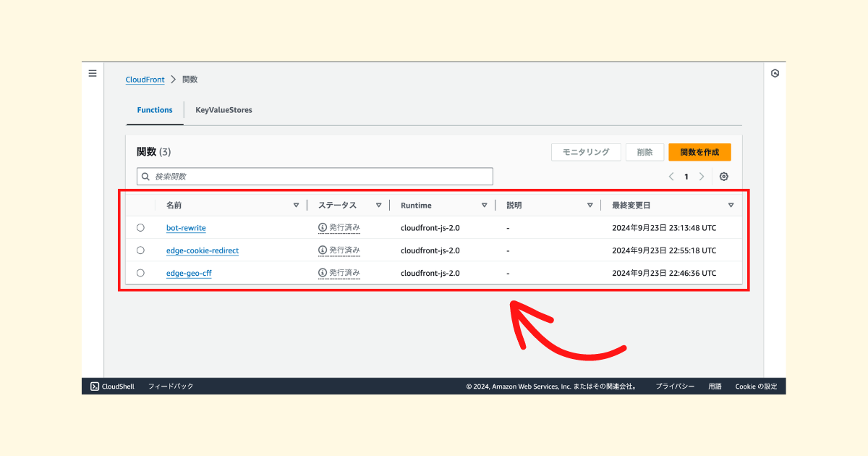Switch to the Functions tab
The height and width of the screenshot is (456, 868).
155,110
